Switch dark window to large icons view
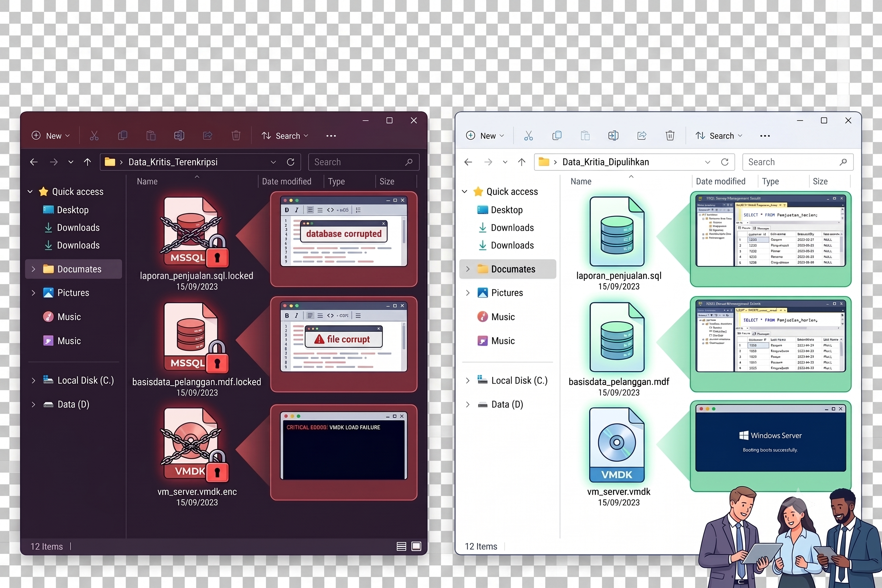Image resolution: width=882 pixels, height=588 pixels. coord(417,546)
